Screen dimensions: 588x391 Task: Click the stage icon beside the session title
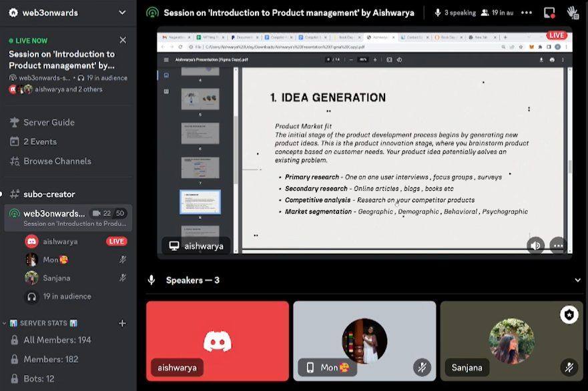152,13
